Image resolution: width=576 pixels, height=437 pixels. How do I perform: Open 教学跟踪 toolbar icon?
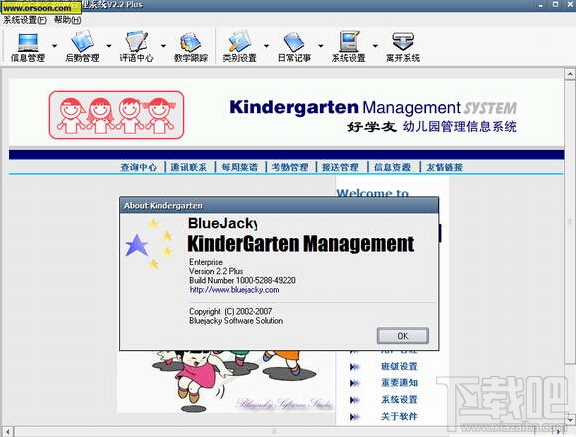pyautogui.click(x=191, y=47)
